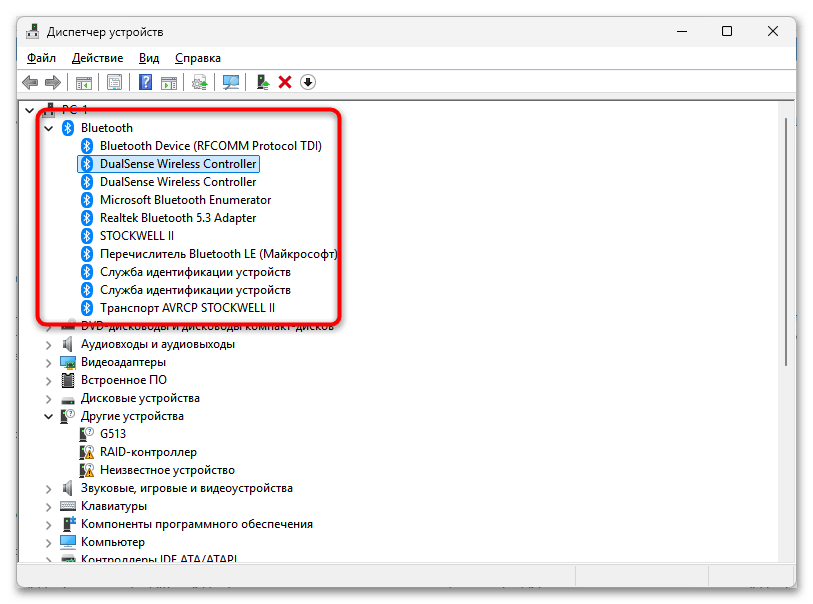Expand the Видеоадаптеры category

[49, 362]
